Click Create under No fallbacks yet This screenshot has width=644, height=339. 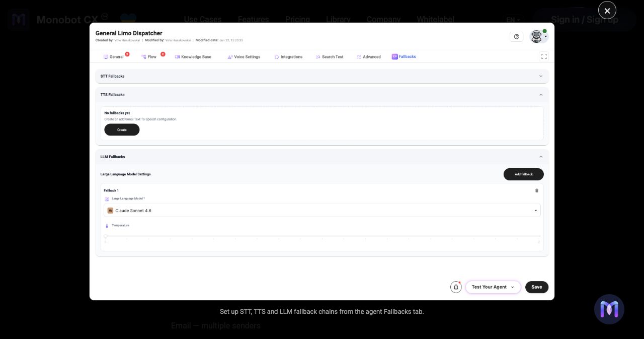(122, 130)
